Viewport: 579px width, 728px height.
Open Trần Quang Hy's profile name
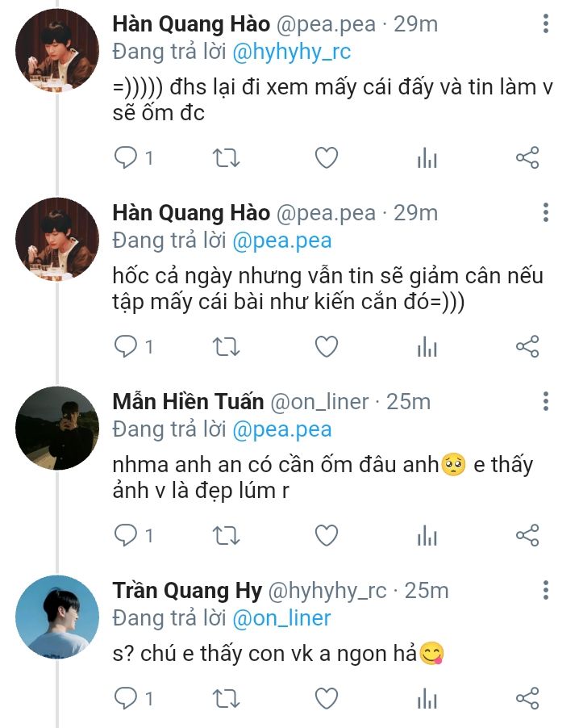pos(187,591)
